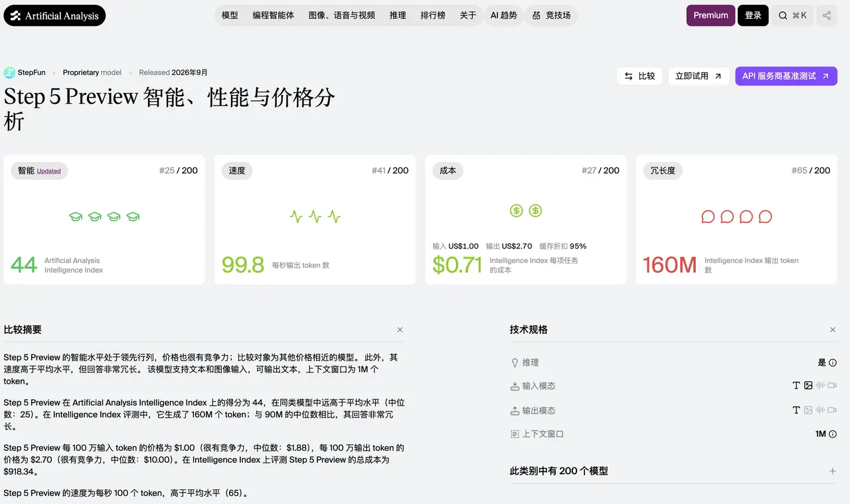Select the AI 趋势 nav item
The width and height of the screenshot is (850, 504).
coord(503,15)
